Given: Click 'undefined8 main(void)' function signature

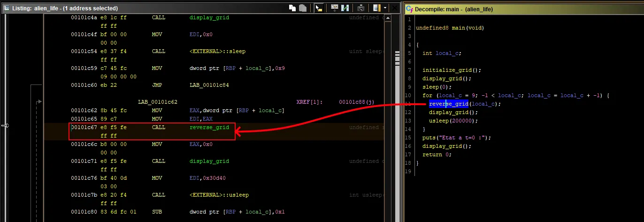Looking at the screenshot, I should pos(450,28).
